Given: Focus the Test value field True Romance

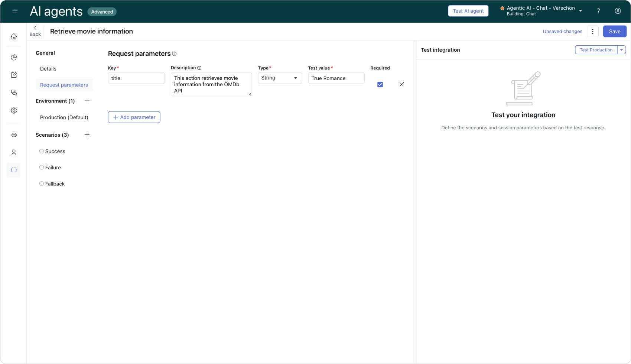Looking at the screenshot, I should pyautogui.click(x=336, y=78).
